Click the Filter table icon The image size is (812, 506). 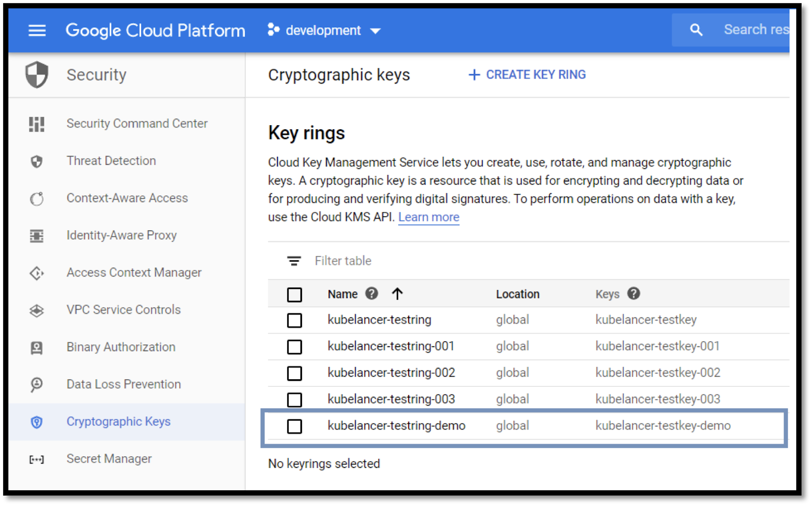pyautogui.click(x=294, y=261)
